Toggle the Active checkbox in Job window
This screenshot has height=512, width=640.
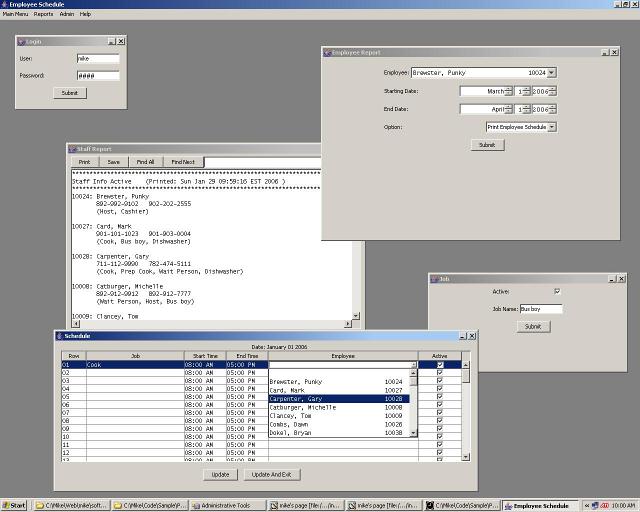557,292
